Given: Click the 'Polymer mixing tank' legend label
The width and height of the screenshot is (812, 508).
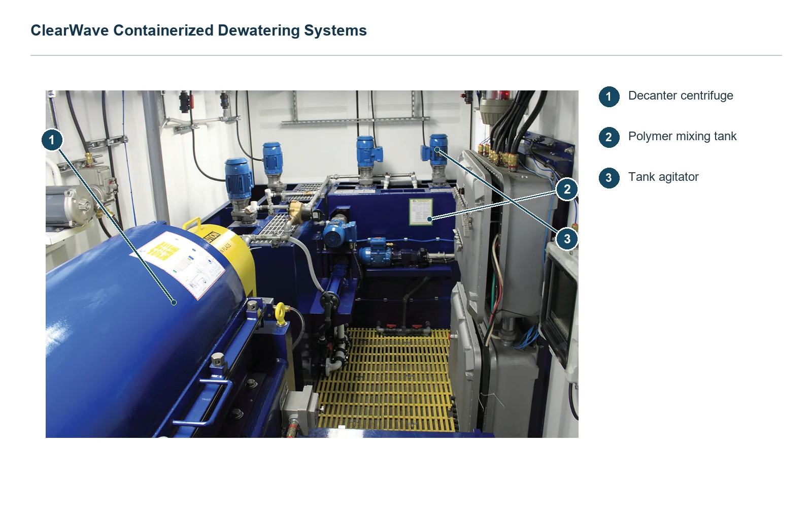Looking at the screenshot, I should coord(682,136).
